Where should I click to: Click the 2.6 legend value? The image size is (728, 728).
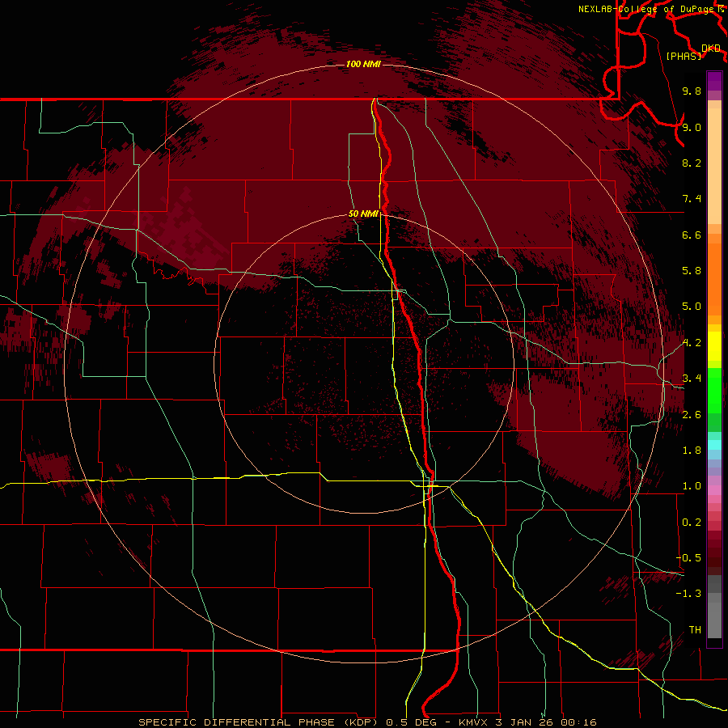coord(692,415)
